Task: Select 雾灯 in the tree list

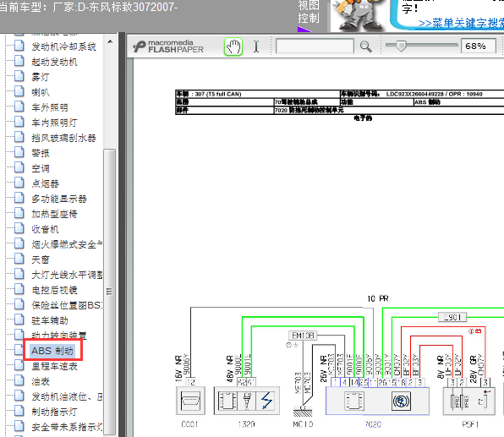Action: [x=41, y=77]
